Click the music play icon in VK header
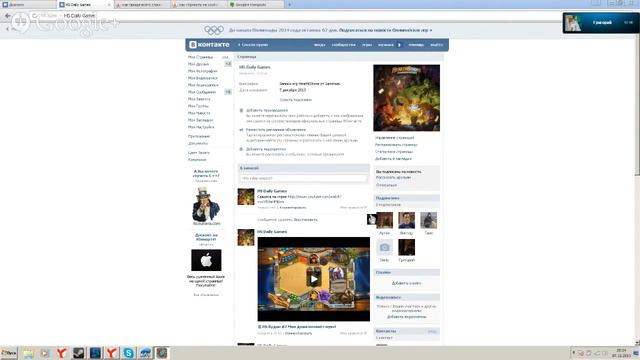640x360 pixels. pos(399,45)
